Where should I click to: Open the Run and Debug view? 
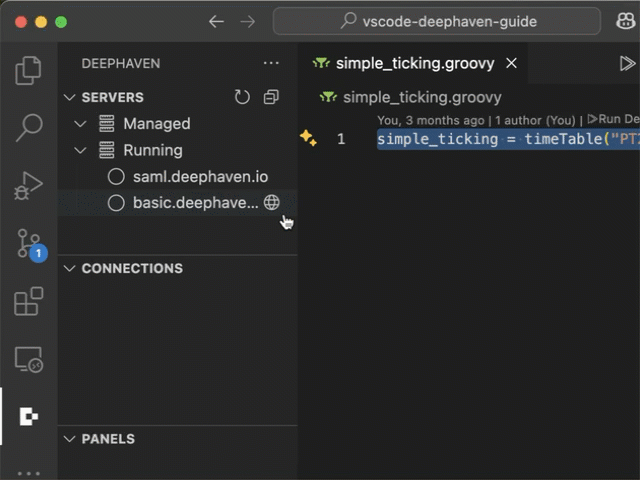point(29,185)
